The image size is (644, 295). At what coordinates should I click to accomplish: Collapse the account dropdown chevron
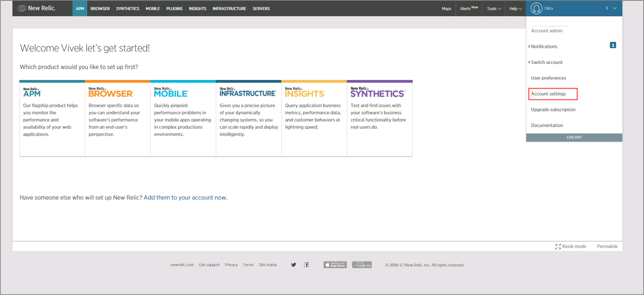click(x=615, y=9)
